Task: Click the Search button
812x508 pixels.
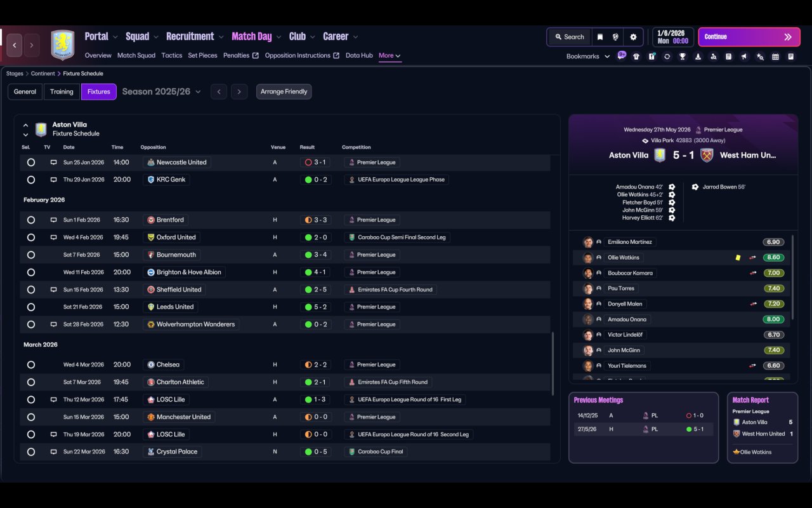Action: 569,37
